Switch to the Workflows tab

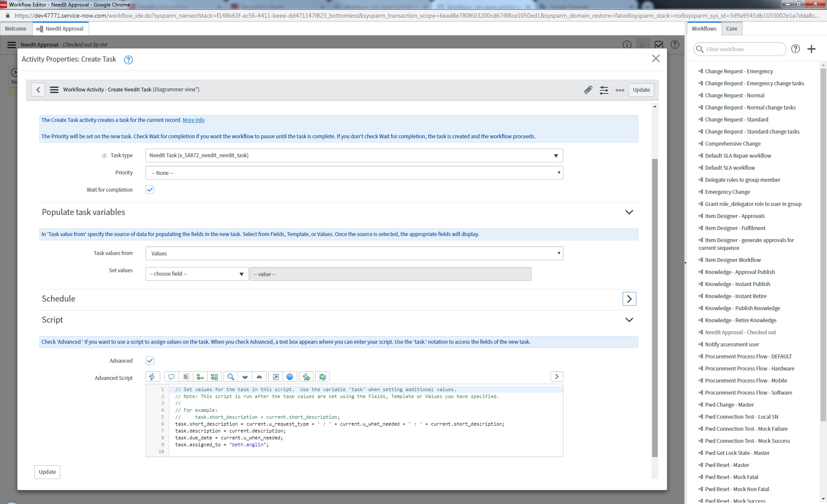pos(704,29)
